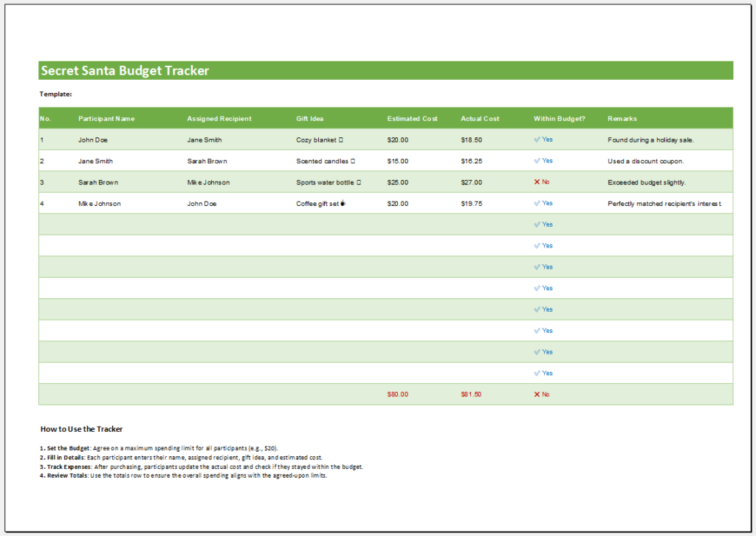The width and height of the screenshot is (756, 536).
Task: Select the Cozy blanket gift idea
Action: coord(320,140)
